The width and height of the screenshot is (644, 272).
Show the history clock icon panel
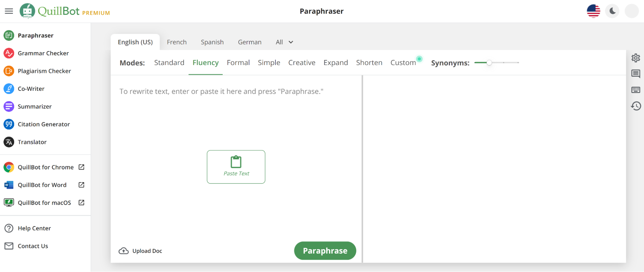click(636, 106)
